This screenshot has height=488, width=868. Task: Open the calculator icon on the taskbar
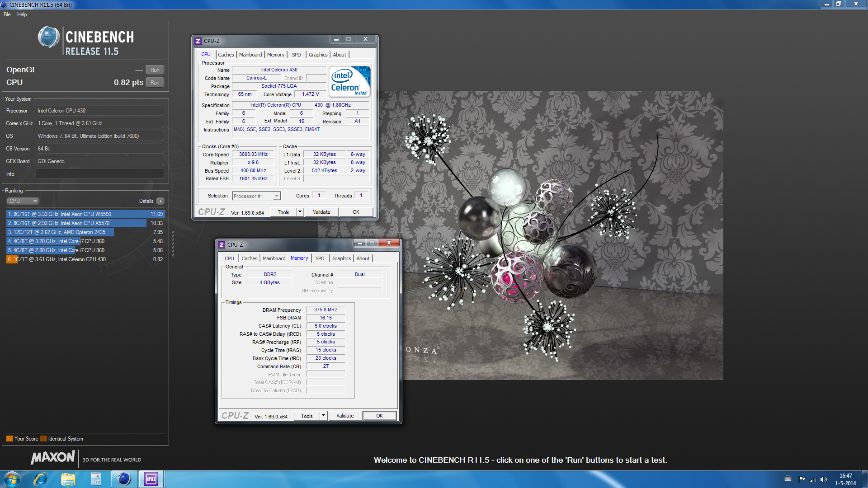(96, 479)
